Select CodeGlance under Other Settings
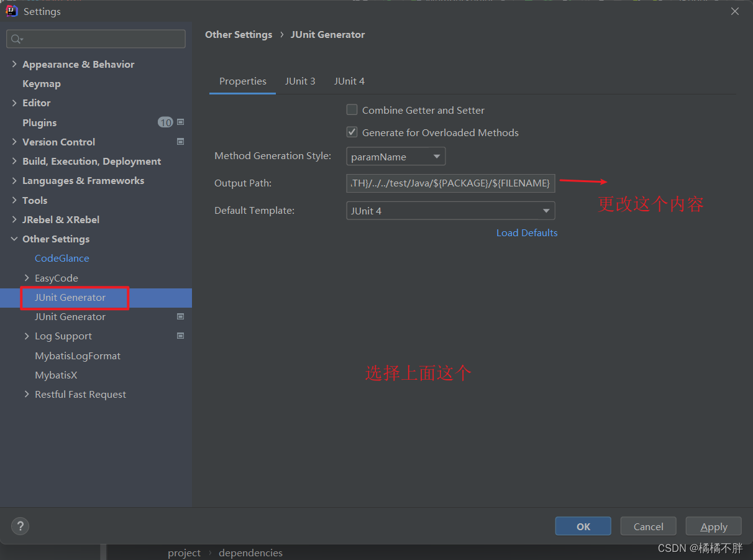The image size is (753, 560). 62,258
